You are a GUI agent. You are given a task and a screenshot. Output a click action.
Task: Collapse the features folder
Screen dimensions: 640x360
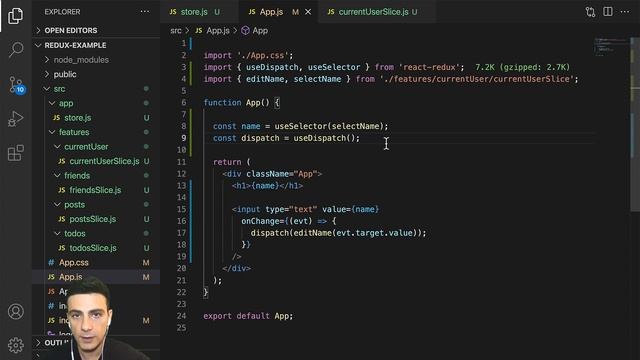click(96, 132)
